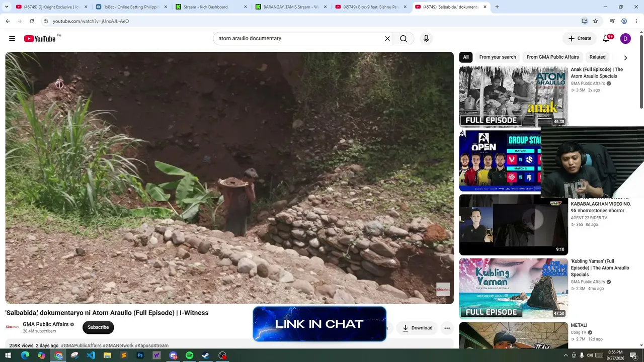Open the #GMAPublicAffairs hashtag
This screenshot has width=644, height=362.
pyautogui.click(x=81, y=346)
